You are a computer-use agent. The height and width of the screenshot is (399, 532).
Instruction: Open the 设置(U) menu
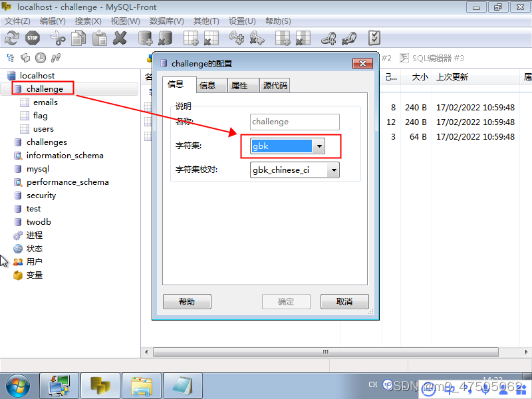pyautogui.click(x=242, y=21)
